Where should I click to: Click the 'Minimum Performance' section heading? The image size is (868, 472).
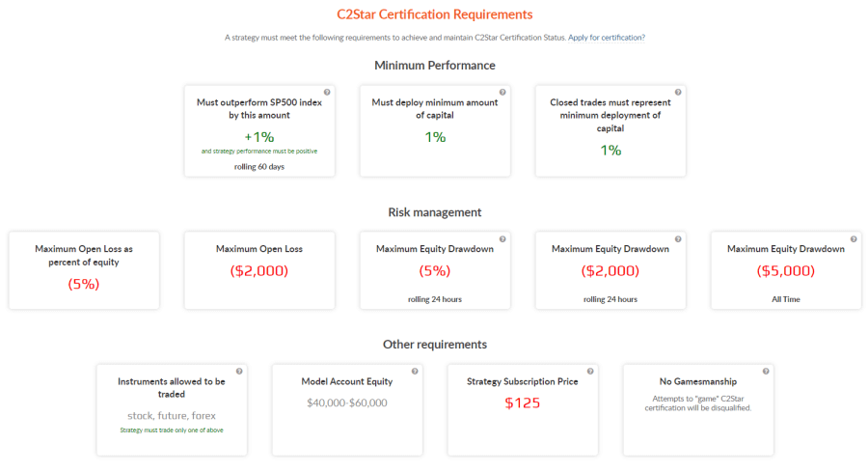point(435,66)
